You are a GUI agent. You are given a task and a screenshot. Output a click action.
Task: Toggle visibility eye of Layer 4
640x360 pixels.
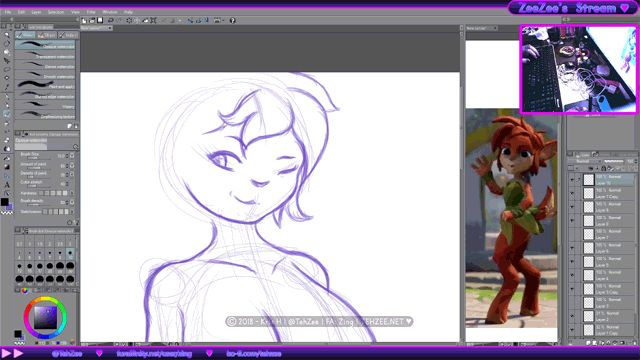pyautogui.click(x=572, y=275)
